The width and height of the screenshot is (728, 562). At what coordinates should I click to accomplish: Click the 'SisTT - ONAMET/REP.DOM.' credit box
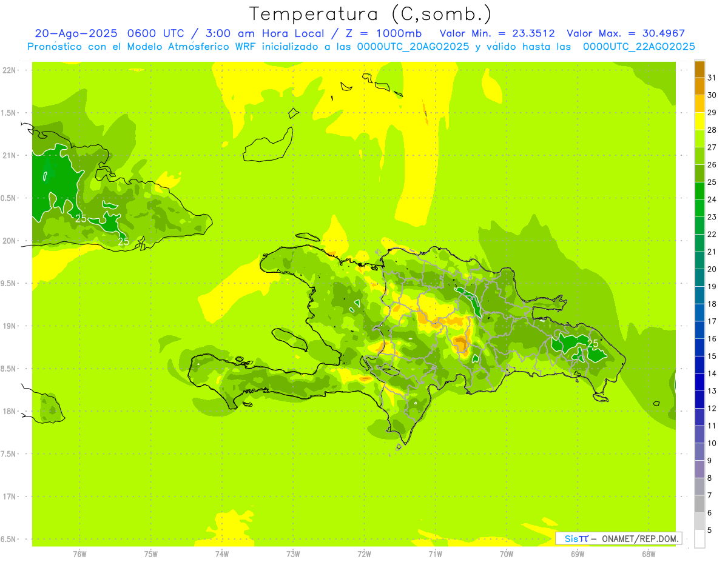tap(618, 538)
